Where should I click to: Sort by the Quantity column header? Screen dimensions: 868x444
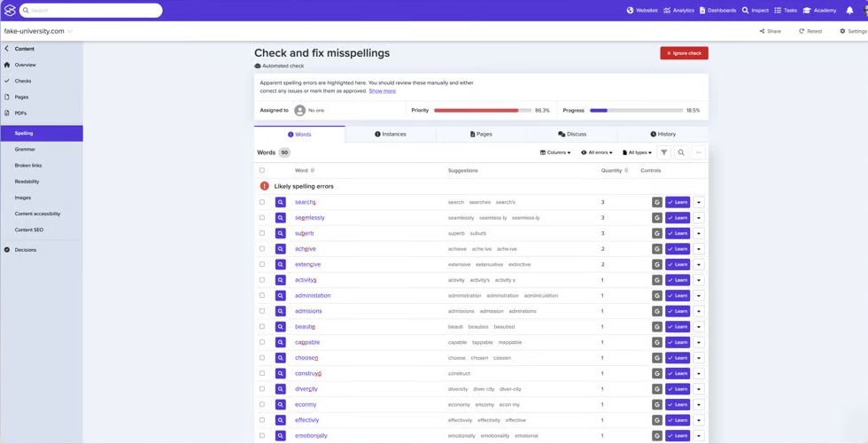tap(614, 170)
